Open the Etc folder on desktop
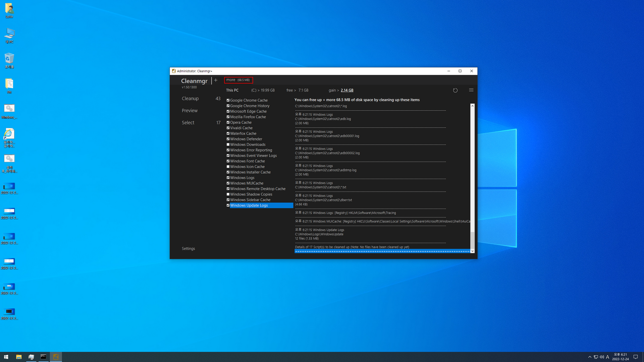This screenshot has width=644, height=362. (x=9, y=86)
